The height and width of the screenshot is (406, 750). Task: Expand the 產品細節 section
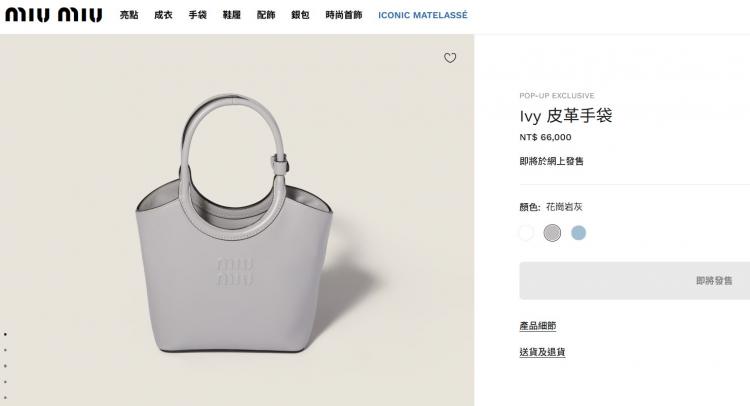(538, 326)
